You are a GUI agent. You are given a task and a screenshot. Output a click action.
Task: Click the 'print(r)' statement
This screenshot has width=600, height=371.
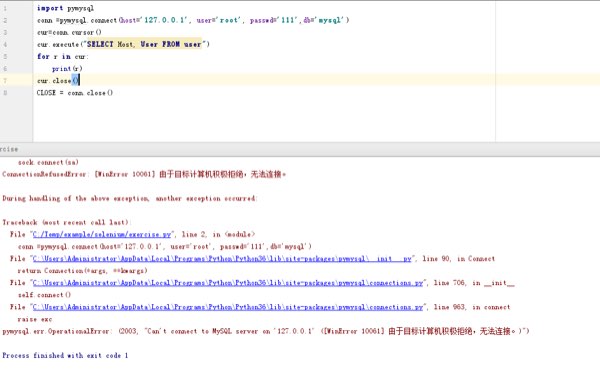[x=67, y=69]
